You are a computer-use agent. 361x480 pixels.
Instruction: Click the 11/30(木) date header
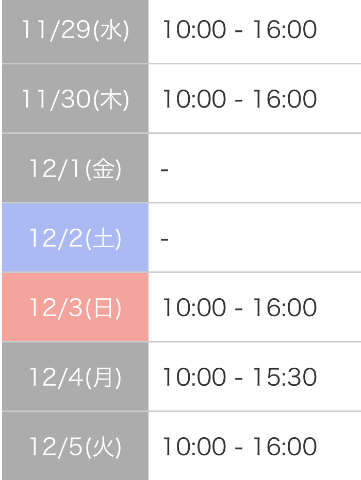tap(75, 99)
